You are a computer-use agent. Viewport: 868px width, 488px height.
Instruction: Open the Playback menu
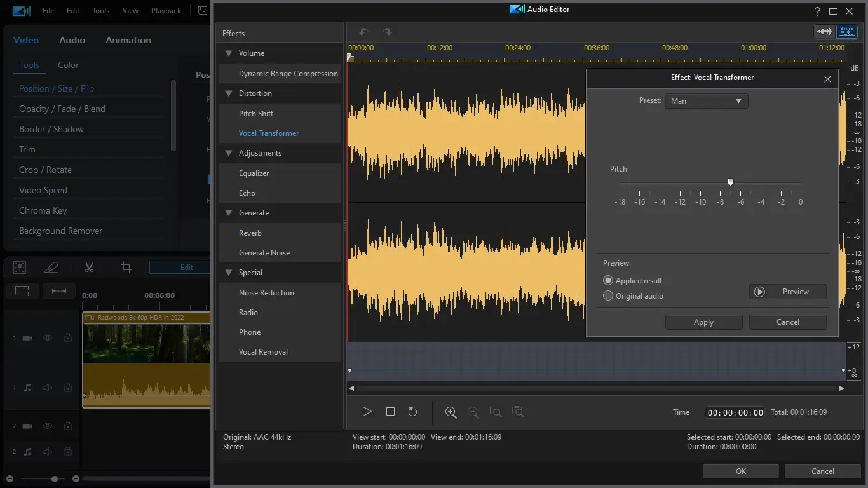pos(166,11)
